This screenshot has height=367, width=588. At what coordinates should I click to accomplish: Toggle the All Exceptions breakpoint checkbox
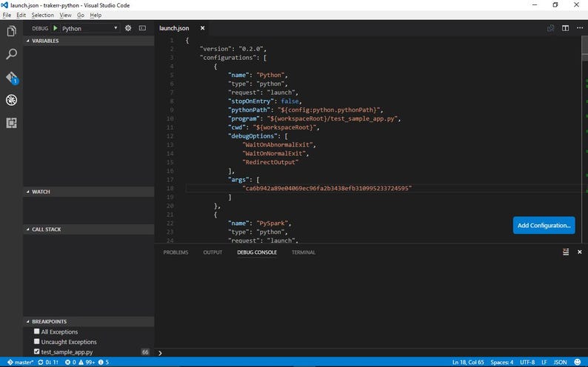37,331
